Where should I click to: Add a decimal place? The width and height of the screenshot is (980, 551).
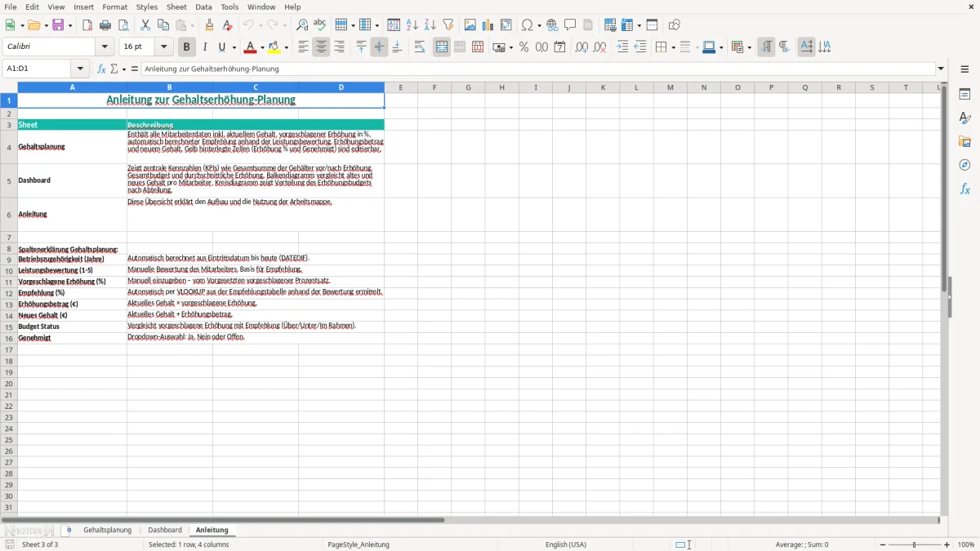pos(581,47)
